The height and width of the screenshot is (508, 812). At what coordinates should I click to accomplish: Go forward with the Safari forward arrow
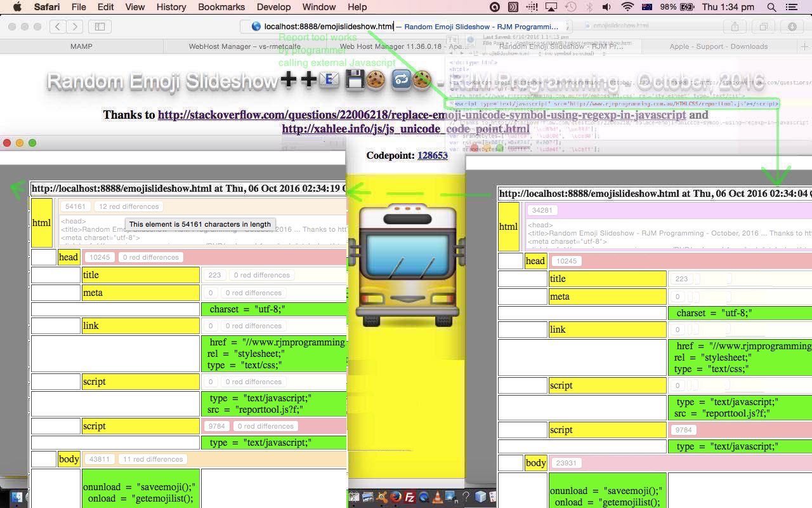click(x=75, y=27)
